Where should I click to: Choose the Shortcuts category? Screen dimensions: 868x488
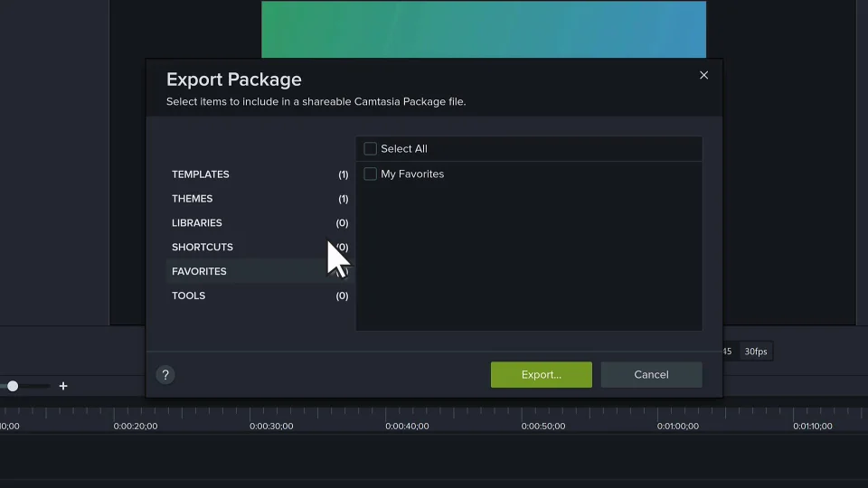click(x=203, y=248)
